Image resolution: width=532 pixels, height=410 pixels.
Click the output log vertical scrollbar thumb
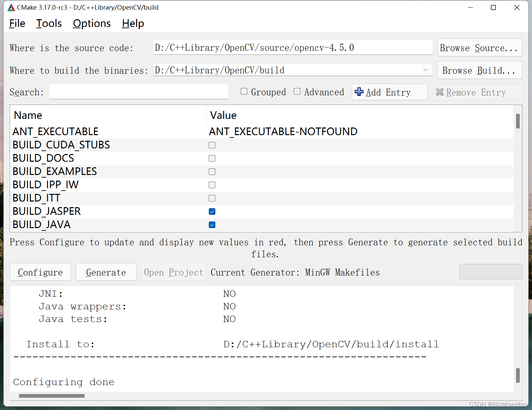coord(518,375)
